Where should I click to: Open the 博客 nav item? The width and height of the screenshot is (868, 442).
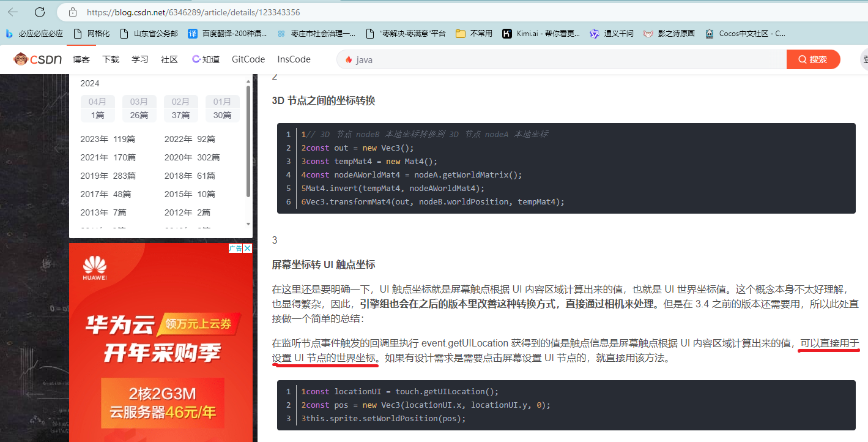tap(81, 59)
